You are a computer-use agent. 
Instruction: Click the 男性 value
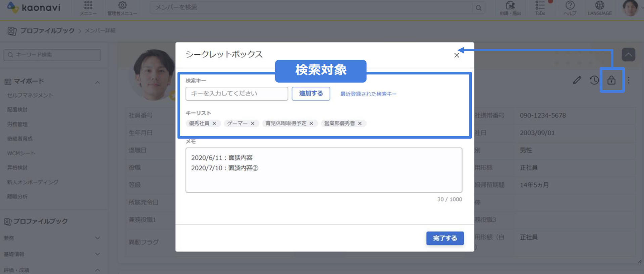[x=526, y=150]
